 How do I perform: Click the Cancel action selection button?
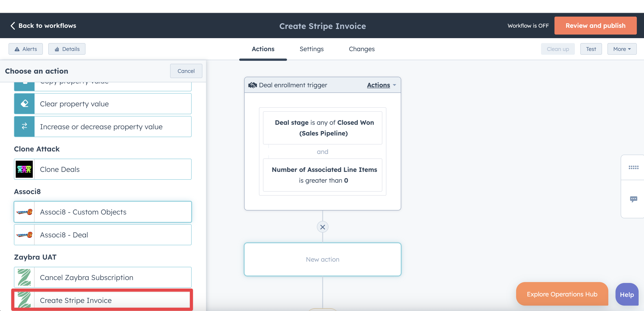coord(186,71)
